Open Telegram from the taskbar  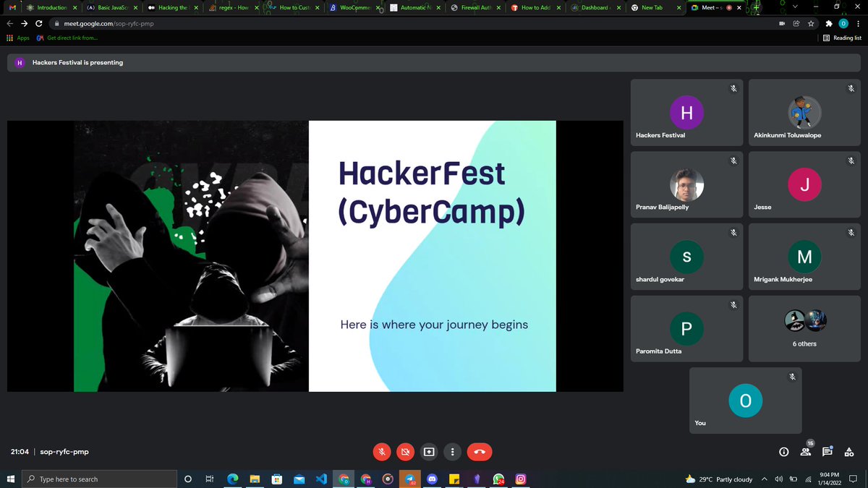(410, 479)
